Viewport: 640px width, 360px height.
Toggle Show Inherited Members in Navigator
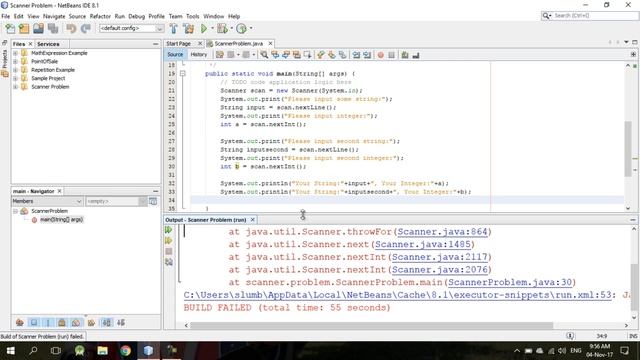point(19,322)
